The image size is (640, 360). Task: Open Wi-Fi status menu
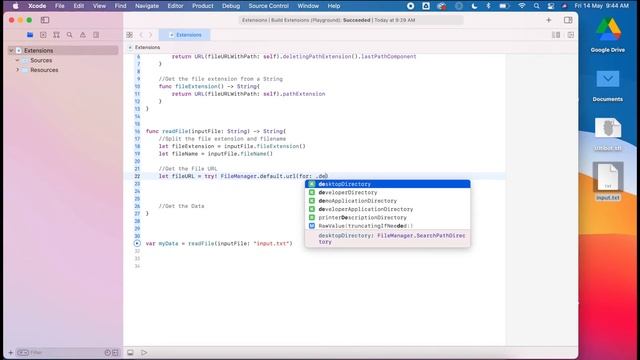(522, 6)
